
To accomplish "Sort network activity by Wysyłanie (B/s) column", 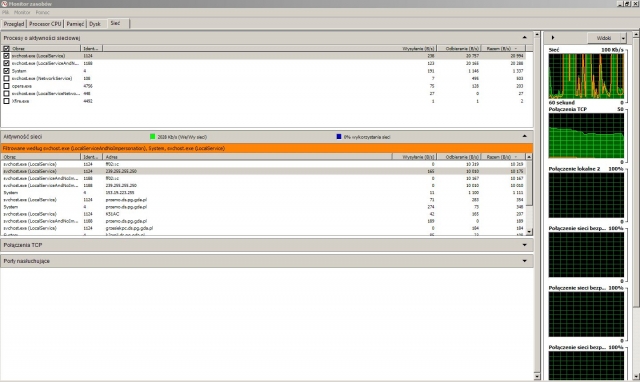I will 414,157.
